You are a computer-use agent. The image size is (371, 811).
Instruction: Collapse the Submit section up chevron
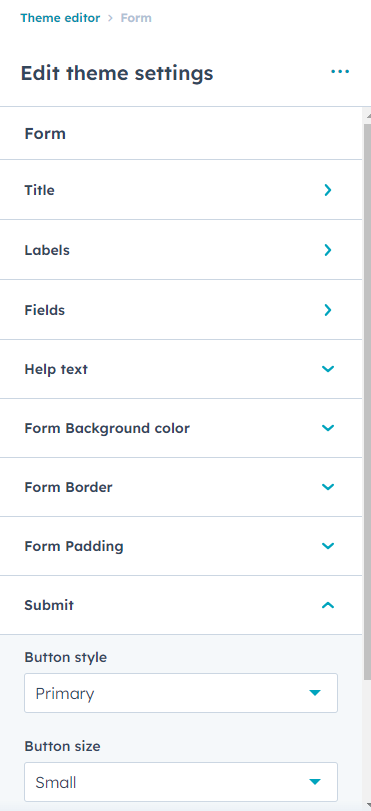328,605
